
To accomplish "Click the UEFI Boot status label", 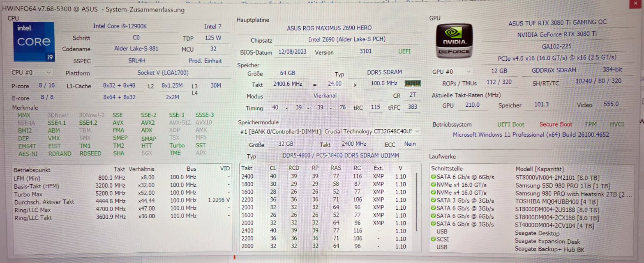I will 510,124.
